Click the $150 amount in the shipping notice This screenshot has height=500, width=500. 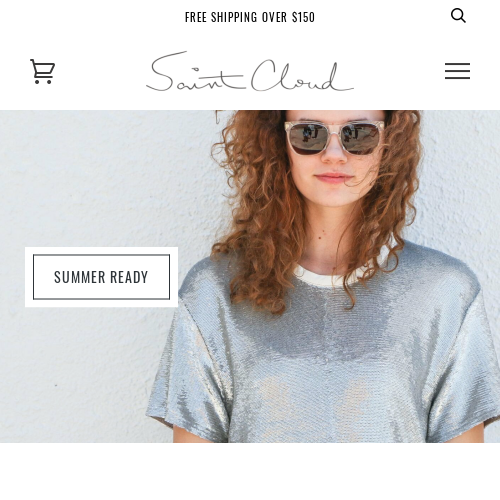(x=303, y=17)
